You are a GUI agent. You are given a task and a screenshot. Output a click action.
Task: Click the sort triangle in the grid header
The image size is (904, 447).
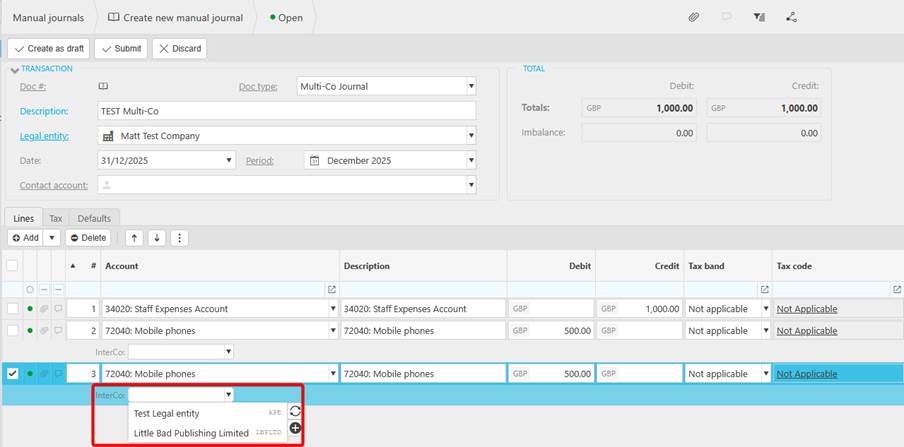pos(73,266)
